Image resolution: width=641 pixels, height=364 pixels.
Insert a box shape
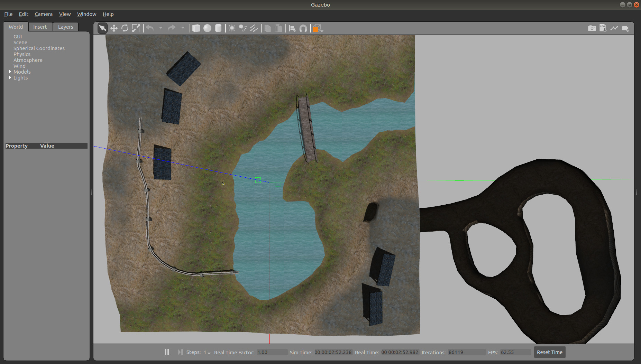pos(196,28)
